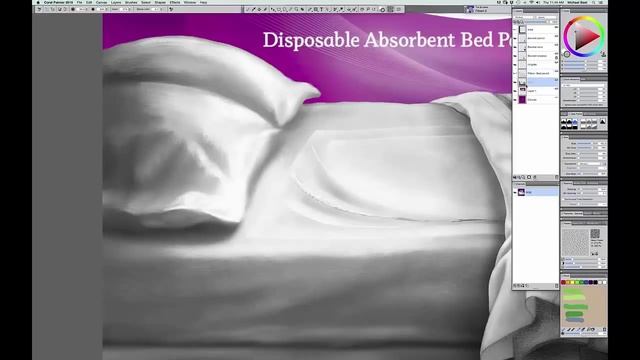640x360 pixels.
Task: Click the Main Color swatch under the wheel
Action: click(567, 54)
